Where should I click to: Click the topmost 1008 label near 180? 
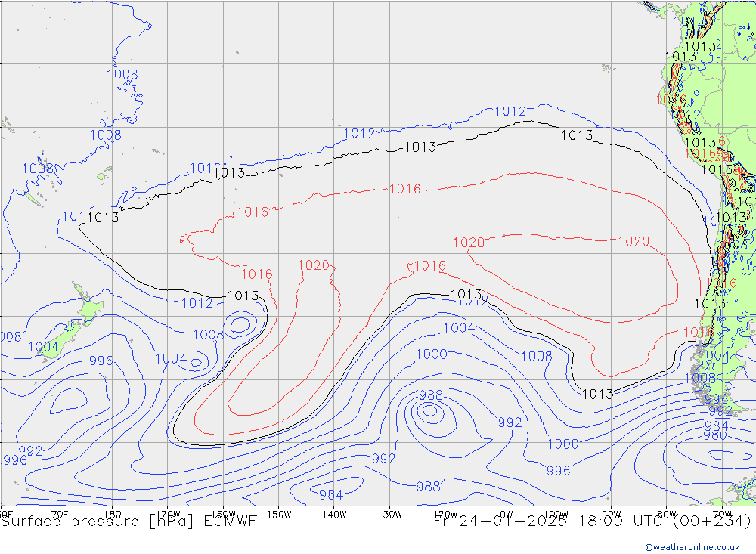coord(122,75)
